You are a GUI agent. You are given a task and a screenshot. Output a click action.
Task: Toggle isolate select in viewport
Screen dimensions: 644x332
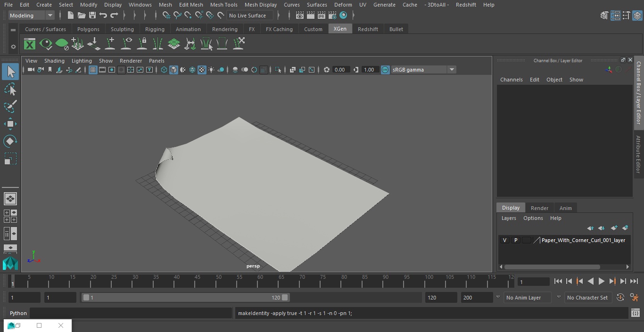pyautogui.click(x=278, y=70)
